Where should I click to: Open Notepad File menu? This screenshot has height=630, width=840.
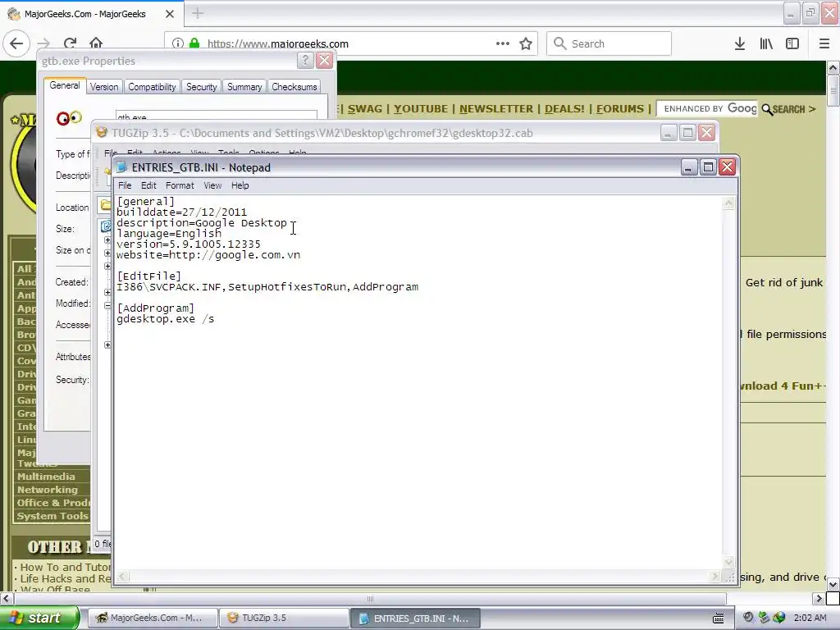coord(125,185)
